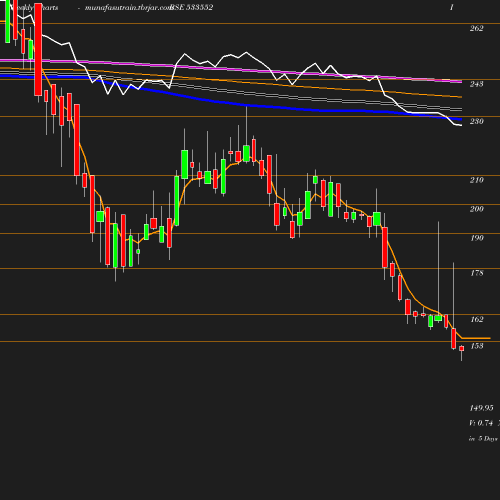
Task: Select the 200 price axis label
Action: 476,209
